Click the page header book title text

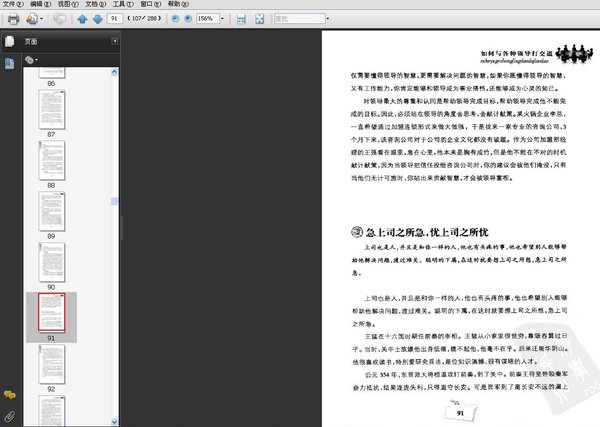tap(517, 54)
